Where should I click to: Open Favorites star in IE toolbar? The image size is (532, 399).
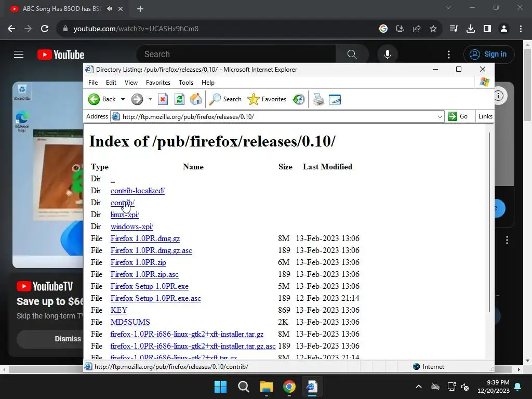pyautogui.click(x=254, y=99)
